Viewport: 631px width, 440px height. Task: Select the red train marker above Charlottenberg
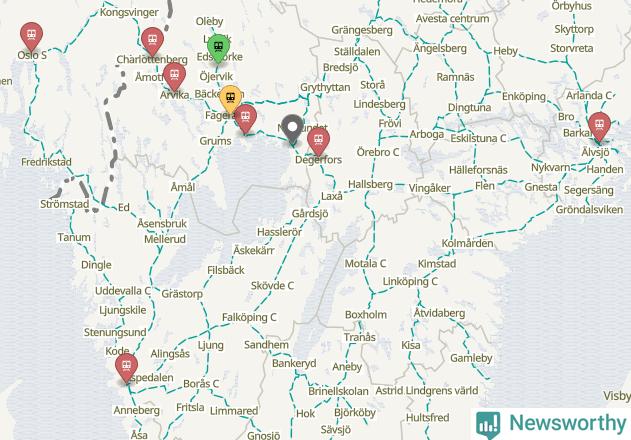tap(152, 42)
